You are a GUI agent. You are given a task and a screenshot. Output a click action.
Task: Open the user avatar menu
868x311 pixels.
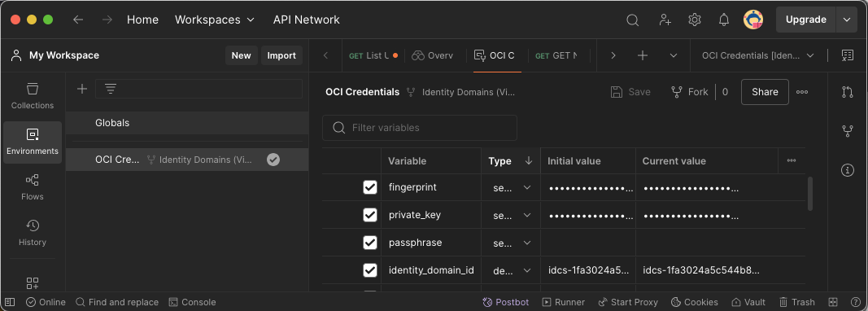[x=752, y=20]
